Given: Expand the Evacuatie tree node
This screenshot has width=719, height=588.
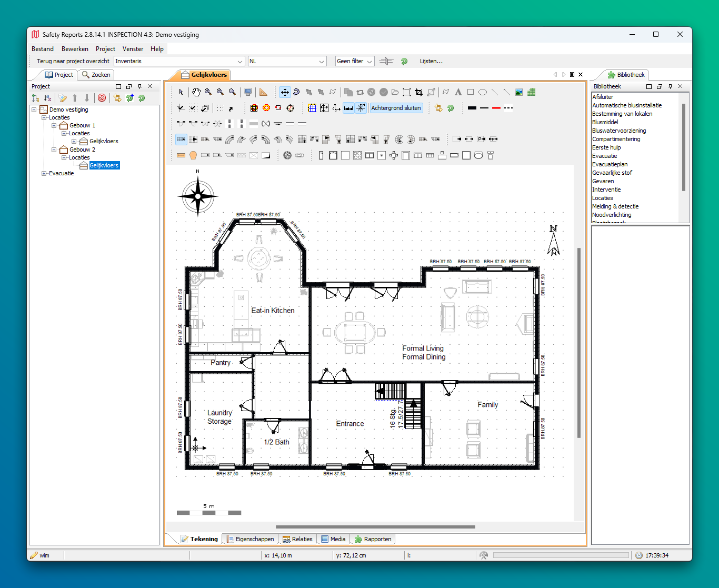Looking at the screenshot, I should click(44, 173).
